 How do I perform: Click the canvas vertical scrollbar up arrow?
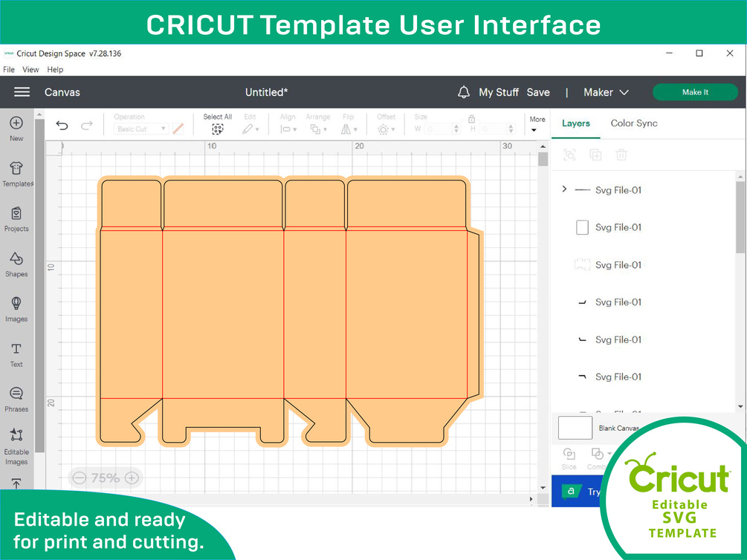pyautogui.click(x=543, y=146)
